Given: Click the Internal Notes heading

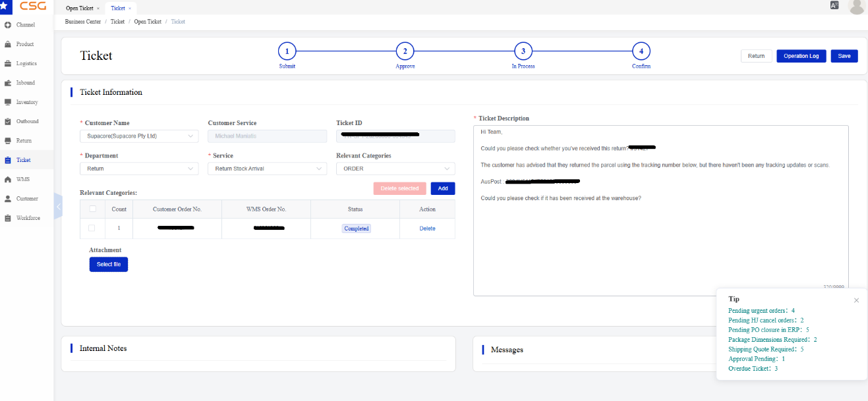Looking at the screenshot, I should 103,348.
